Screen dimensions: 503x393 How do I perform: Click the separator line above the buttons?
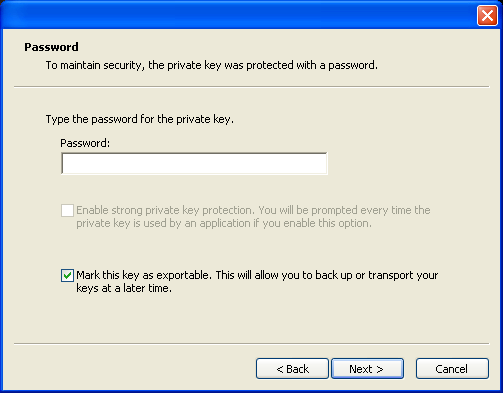coord(252,343)
